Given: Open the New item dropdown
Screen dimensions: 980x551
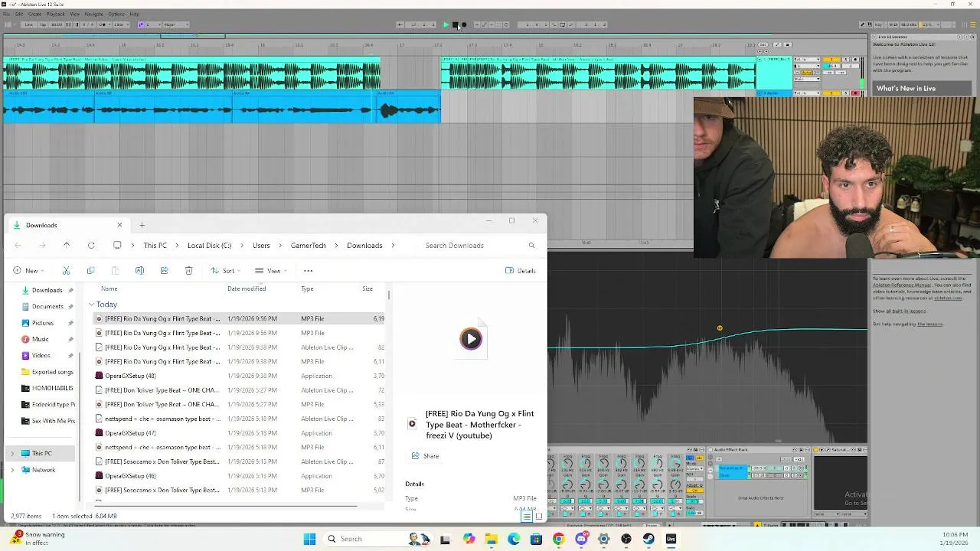Looking at the screenshot, I should tap(28, 271).
